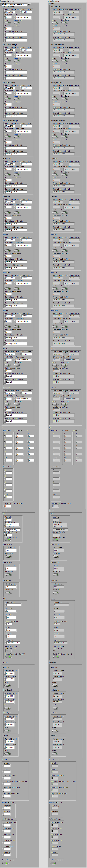This screenshot has height=868, width=87.
Task: Open input RightIntake Brake Mode dropdown
Action: coord(23,169)
